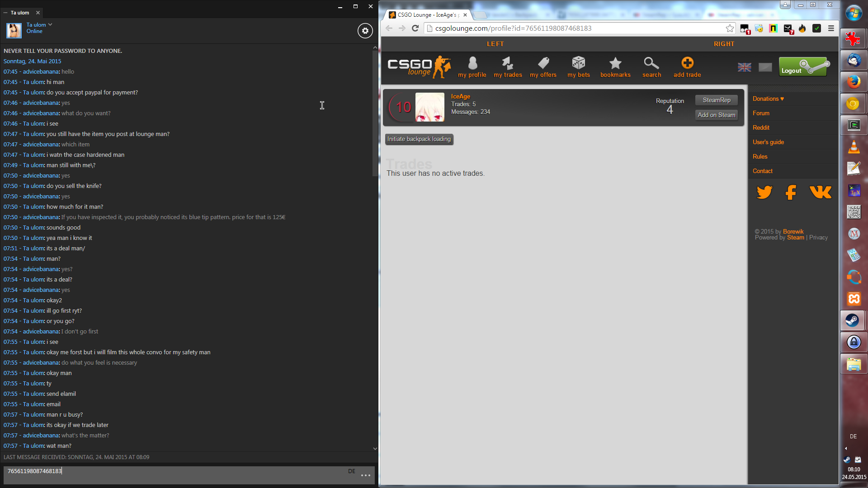Click the Add on Steam button
The image size is (868, 488).
[x=716, y=115]
